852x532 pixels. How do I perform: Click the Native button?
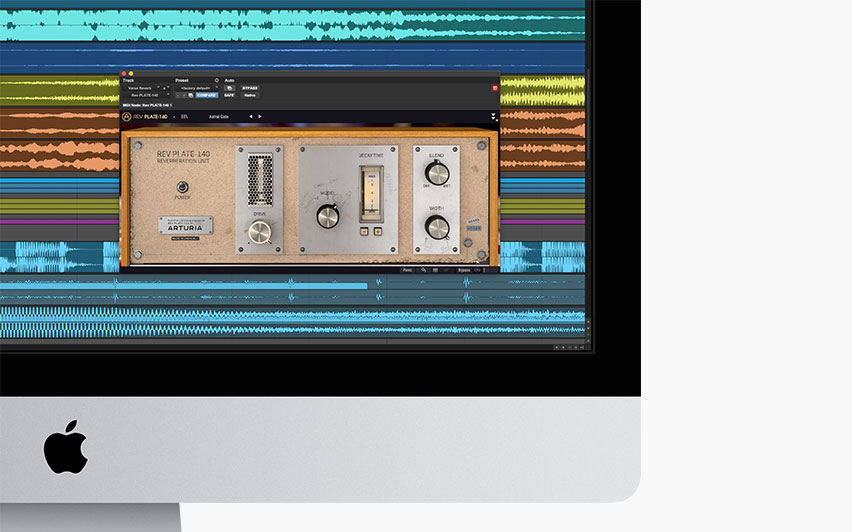250,95
